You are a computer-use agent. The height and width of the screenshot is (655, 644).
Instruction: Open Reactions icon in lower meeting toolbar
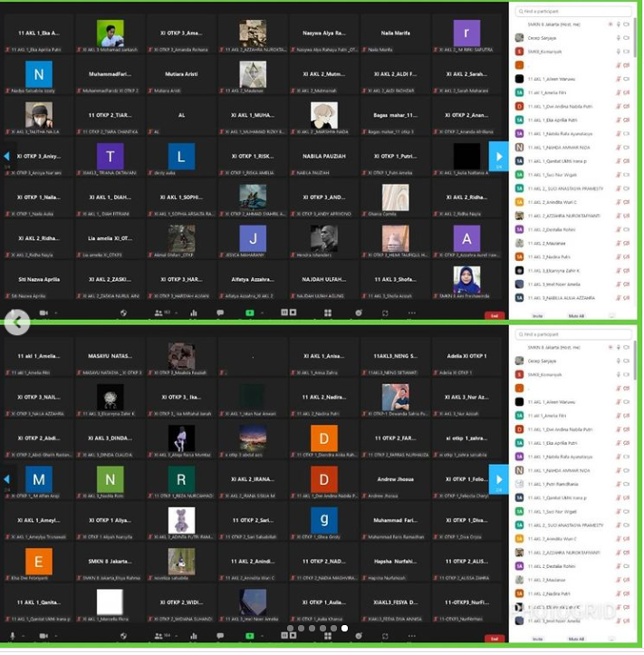358,636
